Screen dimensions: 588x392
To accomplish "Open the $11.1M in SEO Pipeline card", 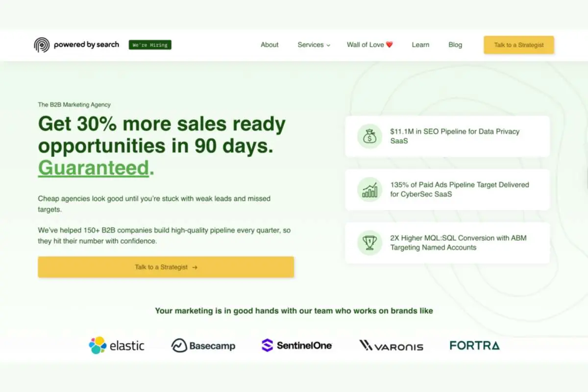I will pyautogui.click(x=447, y=136).
